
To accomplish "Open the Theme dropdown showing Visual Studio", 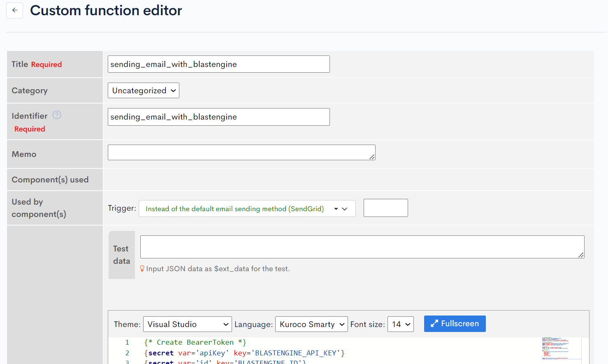I will 187,324.
